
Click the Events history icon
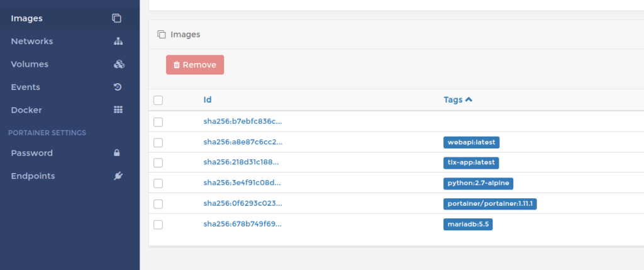coord(117,87)
